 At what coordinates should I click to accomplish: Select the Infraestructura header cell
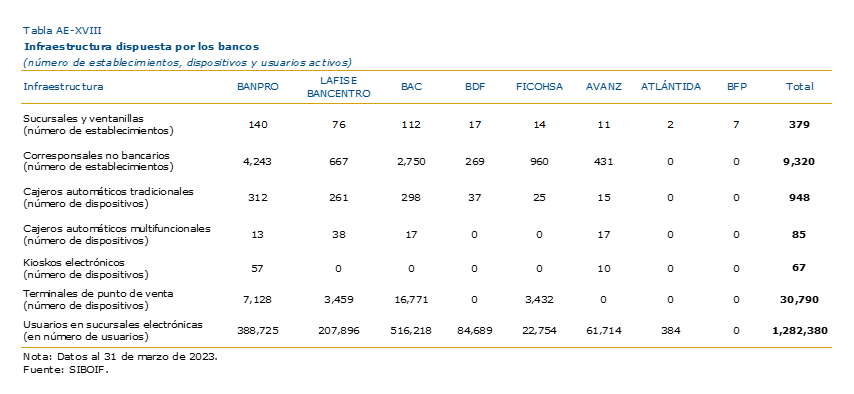click(63, 87)
